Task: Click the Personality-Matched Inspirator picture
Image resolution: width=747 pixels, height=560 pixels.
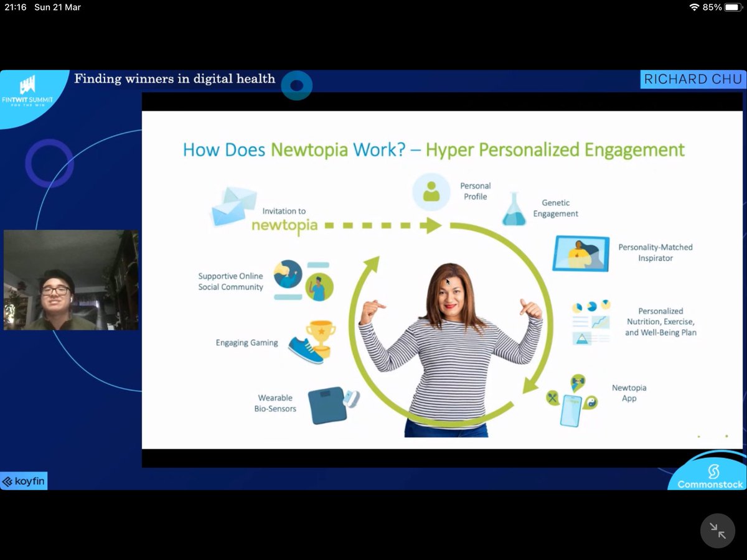Action: click(581, 253)
